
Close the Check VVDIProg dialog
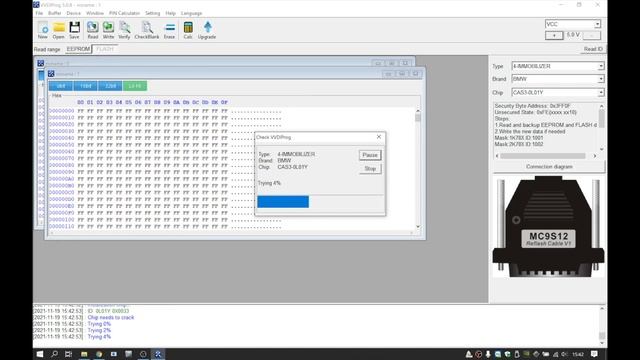[379, 137]
